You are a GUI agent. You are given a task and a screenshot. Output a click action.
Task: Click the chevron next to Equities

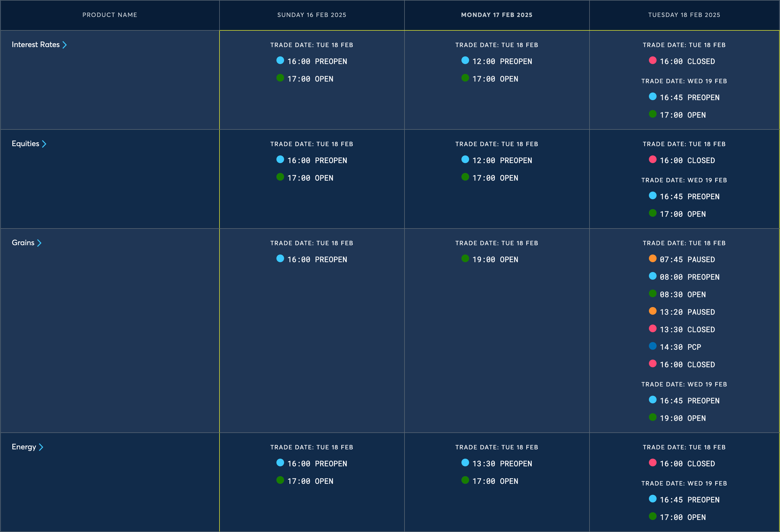click(44, 144)
